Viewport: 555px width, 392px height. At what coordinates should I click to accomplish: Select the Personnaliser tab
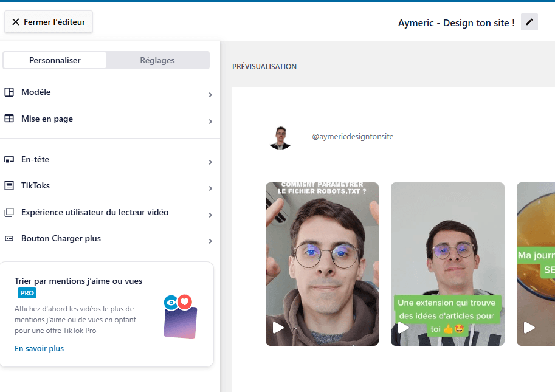click(x=55, y=60)
